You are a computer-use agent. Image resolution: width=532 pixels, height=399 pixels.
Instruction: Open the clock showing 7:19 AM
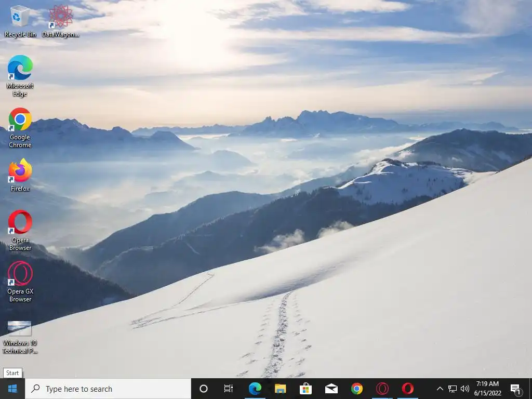pos(487,389)
